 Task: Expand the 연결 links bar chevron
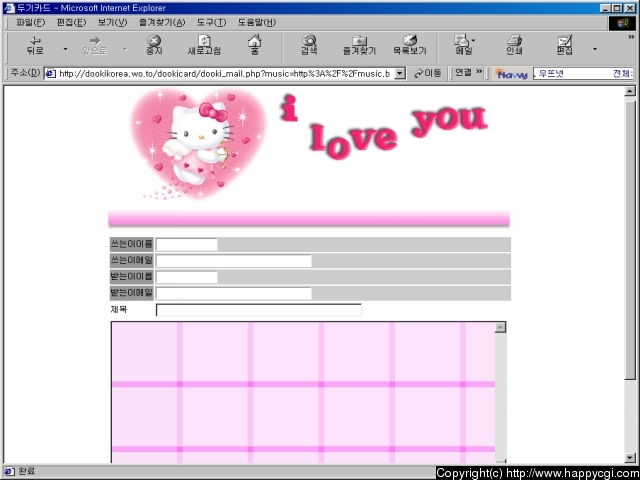point(479,72)
